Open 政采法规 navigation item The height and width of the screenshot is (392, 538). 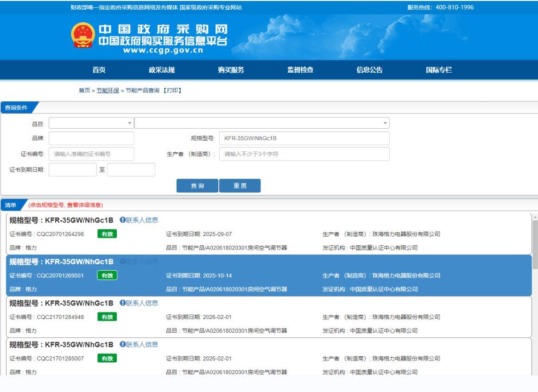pyautogui.click(x=162, y=70)
